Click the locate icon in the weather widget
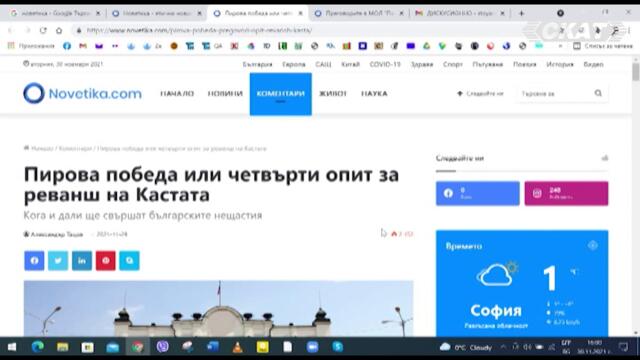640x360 pixels. (x=593, y=245)
